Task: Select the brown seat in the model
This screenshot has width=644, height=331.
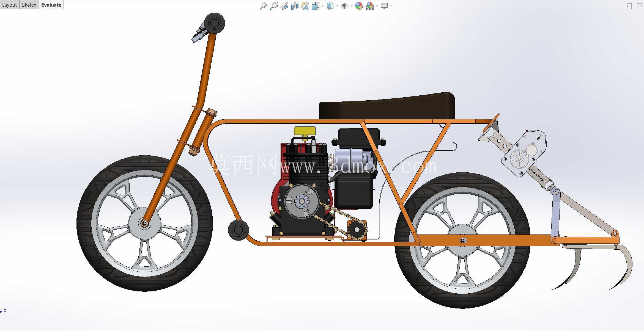Action: pyautogui.click(x=387, y=107)
